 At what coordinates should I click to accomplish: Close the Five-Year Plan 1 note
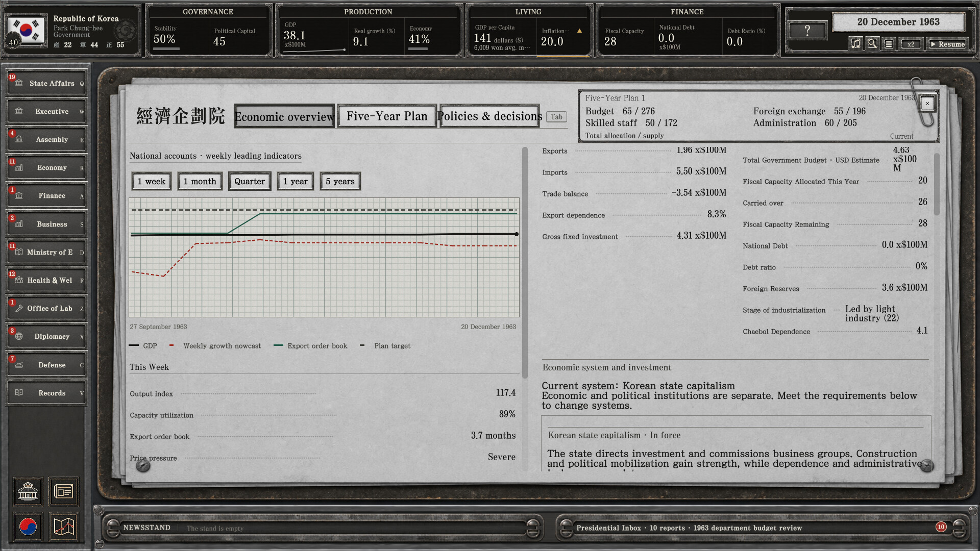coord(927,104)
